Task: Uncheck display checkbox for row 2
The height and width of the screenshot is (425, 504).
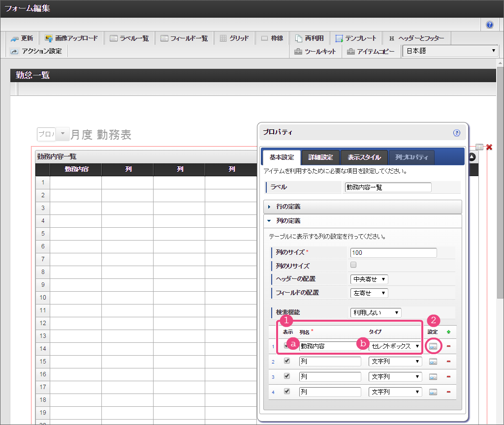Action: point(287,361)
